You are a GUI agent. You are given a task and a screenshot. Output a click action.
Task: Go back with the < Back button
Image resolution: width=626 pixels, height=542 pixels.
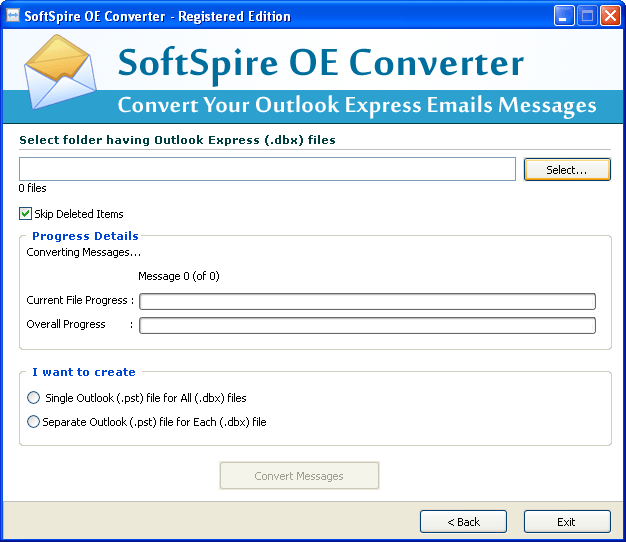(x=463, y=521)
